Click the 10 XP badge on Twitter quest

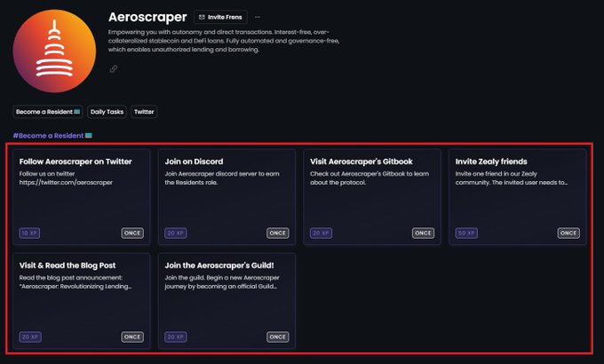29,233
